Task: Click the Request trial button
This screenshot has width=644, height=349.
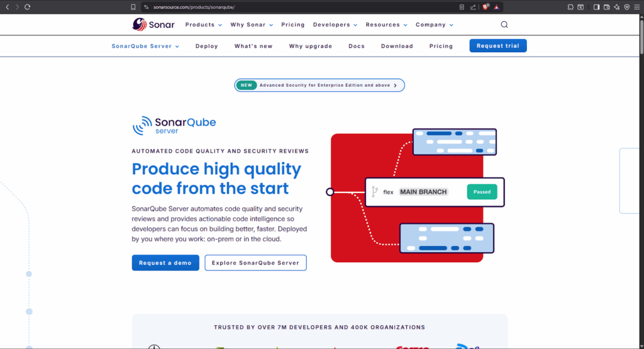Action: point(498,45)
